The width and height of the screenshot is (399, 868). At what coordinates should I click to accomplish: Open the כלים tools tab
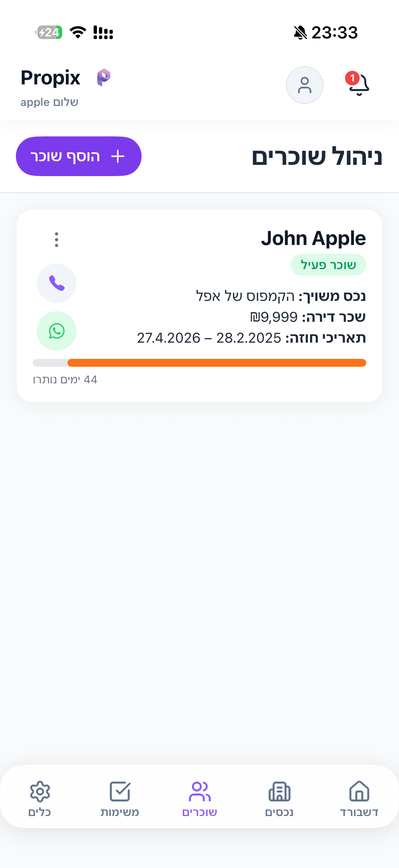coord(40,798)
